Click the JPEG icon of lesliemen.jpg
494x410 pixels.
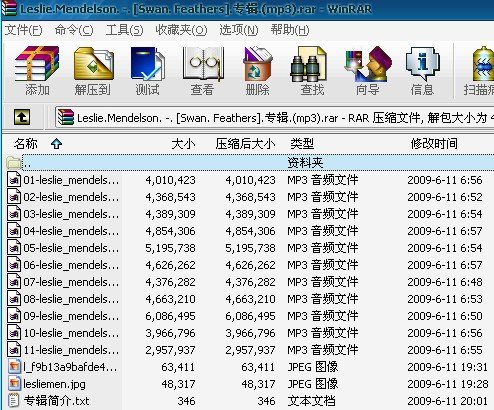14,384
